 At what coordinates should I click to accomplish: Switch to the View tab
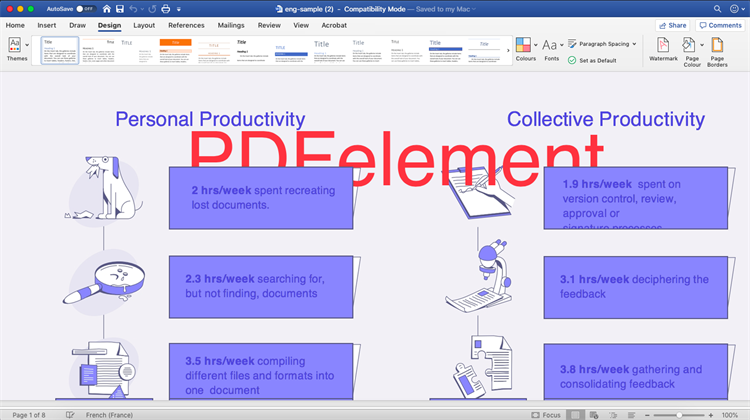point(301,25)
